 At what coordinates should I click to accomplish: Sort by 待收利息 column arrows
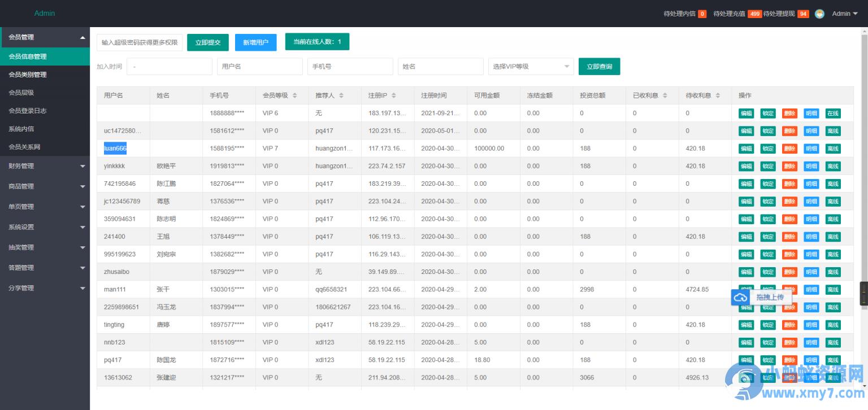click(x=718, y=95)
